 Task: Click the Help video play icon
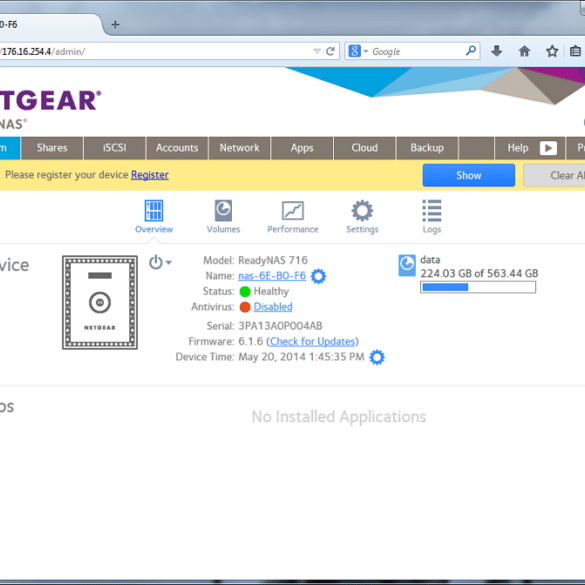coord(548,148)
